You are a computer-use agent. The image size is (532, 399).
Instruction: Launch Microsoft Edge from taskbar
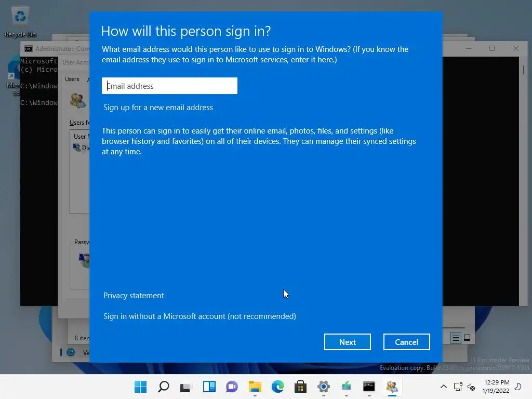[278, 387]
